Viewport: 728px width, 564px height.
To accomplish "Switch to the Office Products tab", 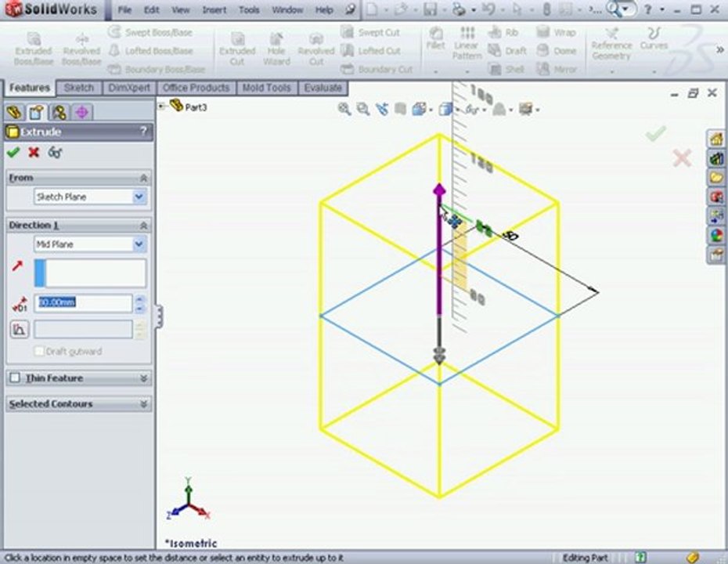I will 196,88.
